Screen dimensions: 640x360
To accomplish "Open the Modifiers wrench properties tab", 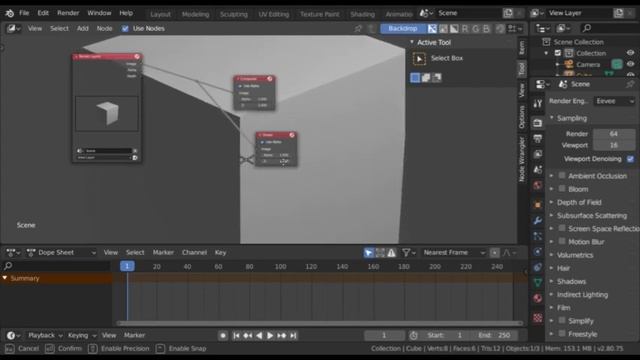I will pyautogui.click(x=538, y=221).
